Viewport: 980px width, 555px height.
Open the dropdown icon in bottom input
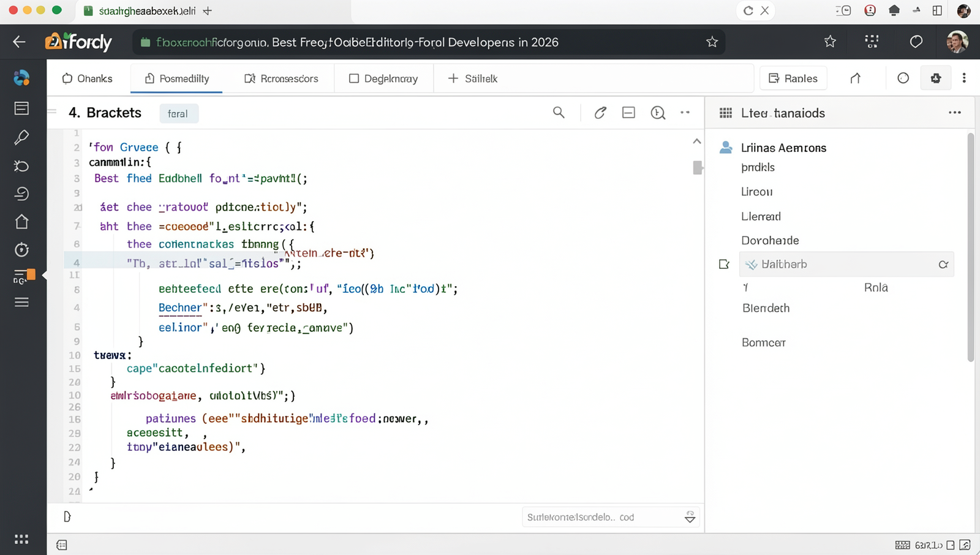point(690,517)
